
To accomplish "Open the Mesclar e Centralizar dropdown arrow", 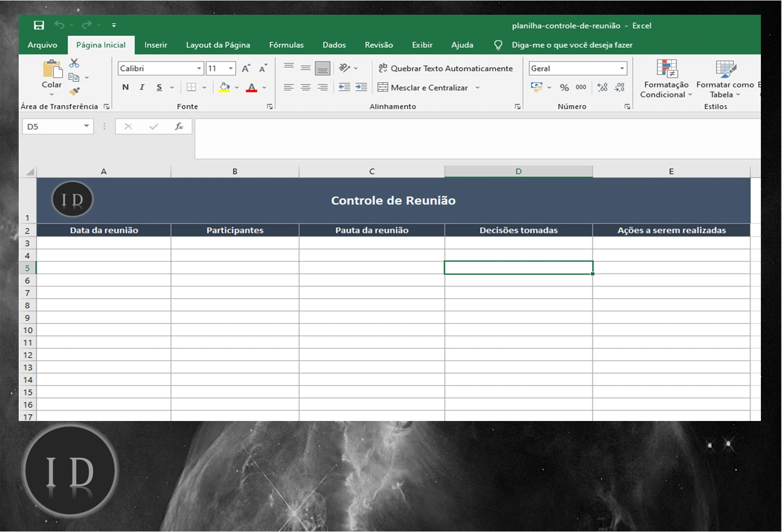I will tap(477, 87).
